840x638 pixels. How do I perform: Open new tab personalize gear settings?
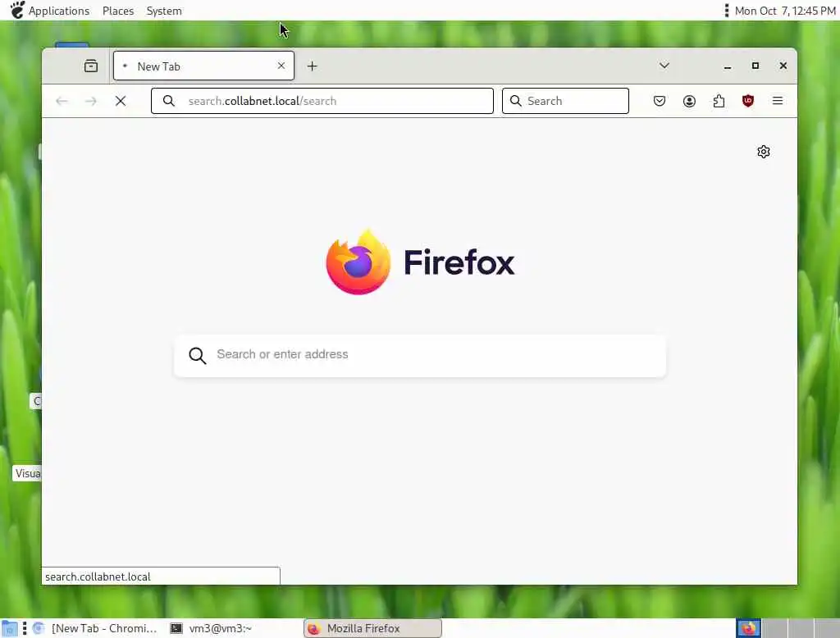[764, 152]
